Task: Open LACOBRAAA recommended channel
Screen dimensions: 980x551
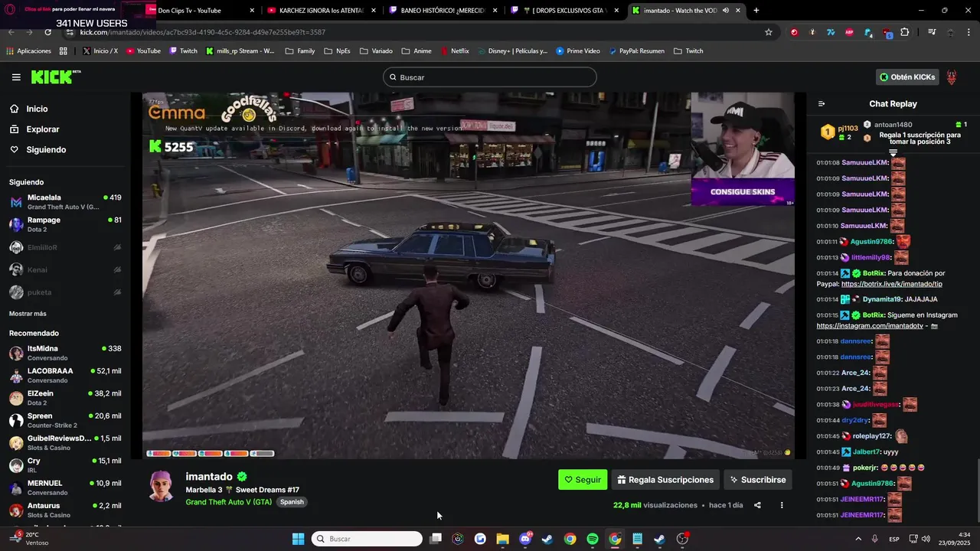Action: tap(65, 375)
